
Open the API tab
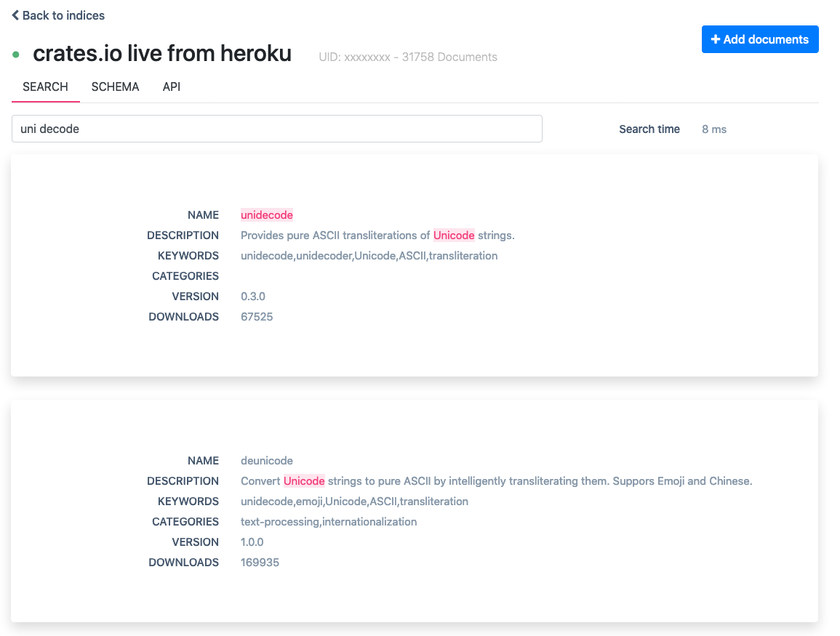[x=172, y=86]
